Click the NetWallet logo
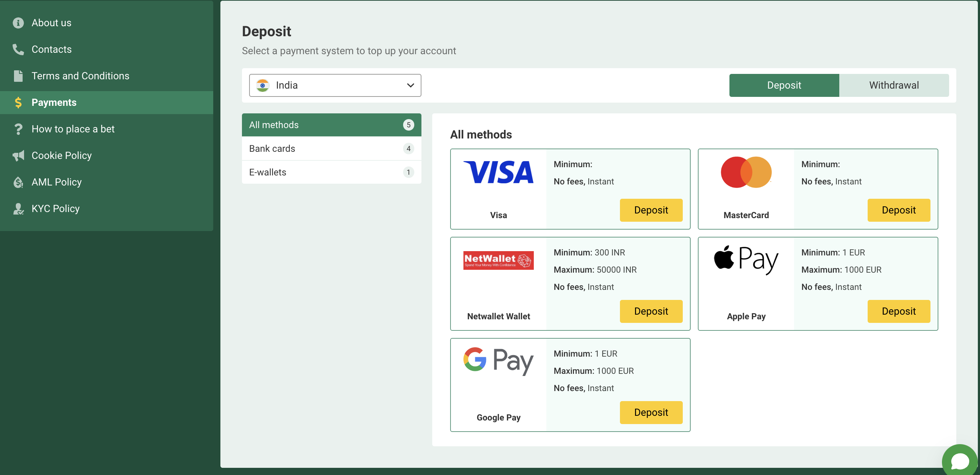Screen dimensions: 980x475 coord(498,260)
